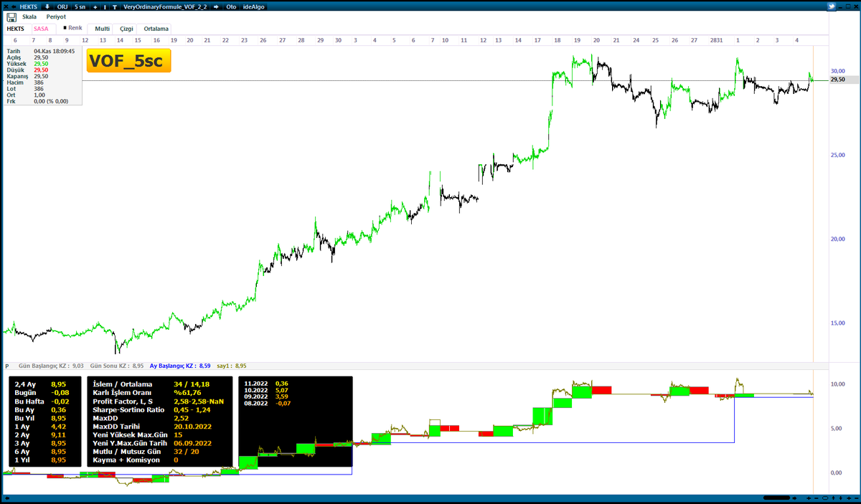861x504 pixels.
Task: Click the T text icon in the title bar
Action: tap(115, 7)
